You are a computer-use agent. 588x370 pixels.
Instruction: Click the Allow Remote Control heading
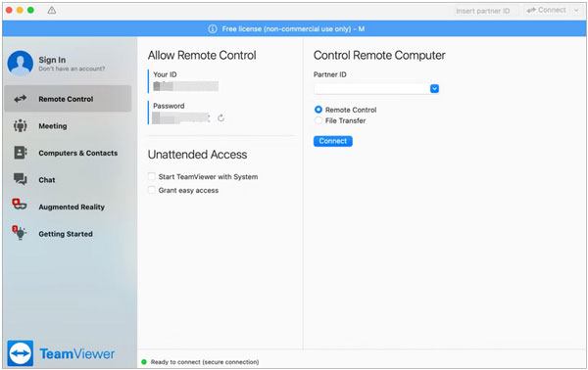[x=202, y=55]
